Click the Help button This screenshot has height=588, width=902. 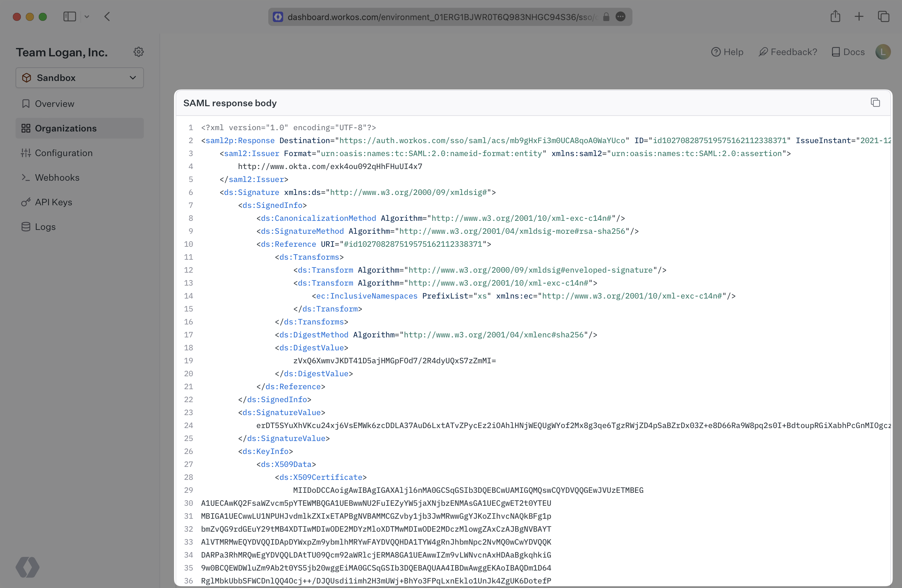(x=727, y=52)
